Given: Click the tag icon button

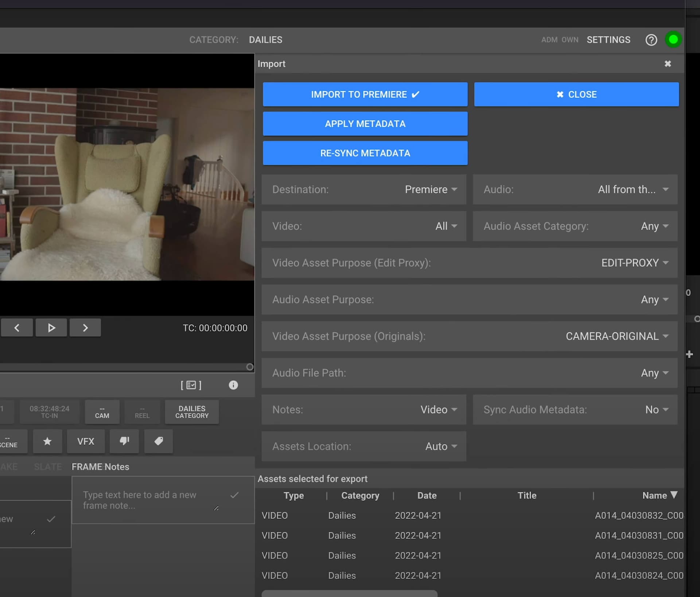Looking at the screenshot, I should tap(159, 441).
